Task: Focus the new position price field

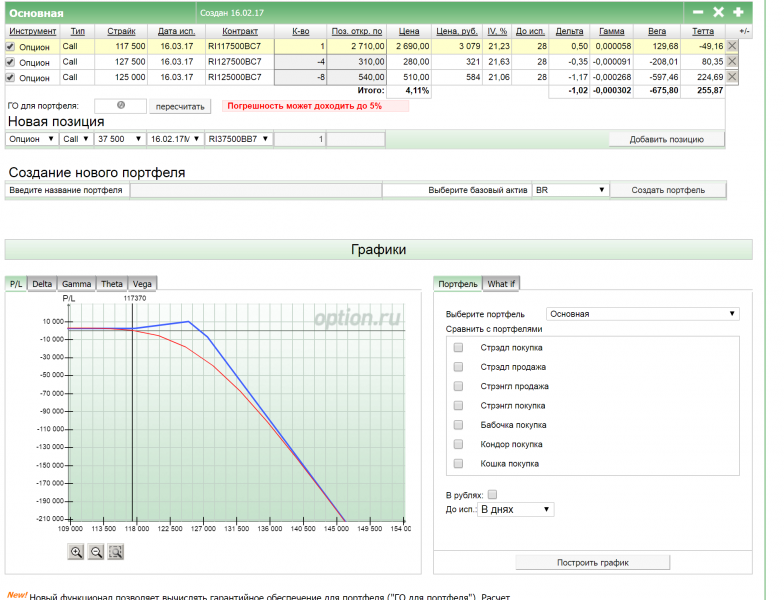Action: point(356,139)
